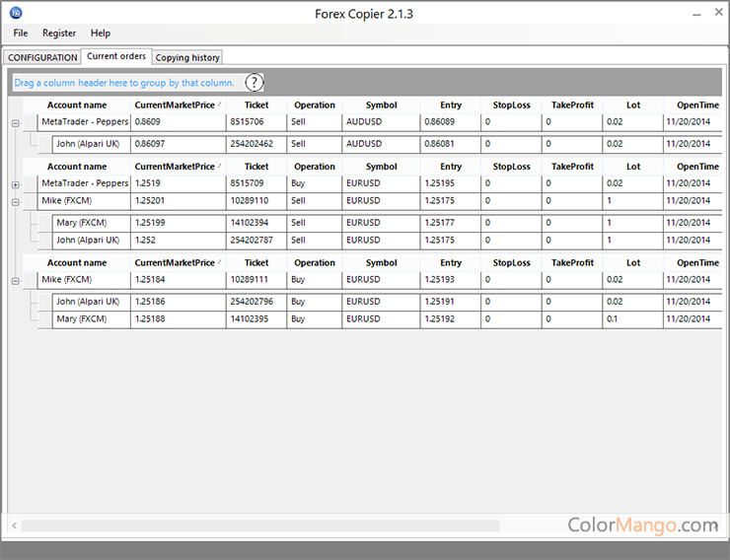Image resolution: width=730 pixels, height=560 pixels.
Task: Click market price cell 1.25188
Action: click(179, 319)
